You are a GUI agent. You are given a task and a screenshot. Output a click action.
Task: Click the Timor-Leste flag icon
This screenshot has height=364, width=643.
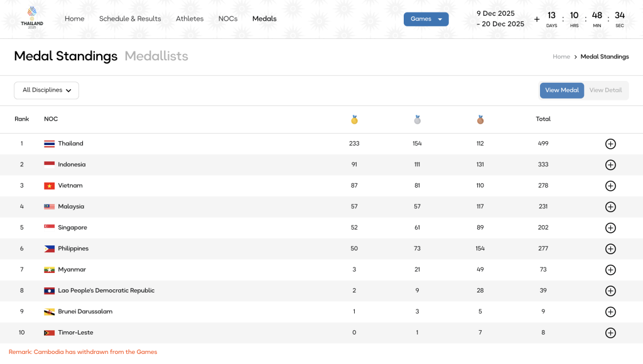(49, 333)
